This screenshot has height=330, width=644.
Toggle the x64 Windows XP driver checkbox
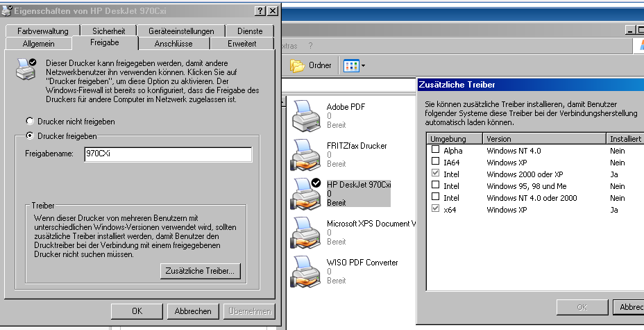click(435, 208)
